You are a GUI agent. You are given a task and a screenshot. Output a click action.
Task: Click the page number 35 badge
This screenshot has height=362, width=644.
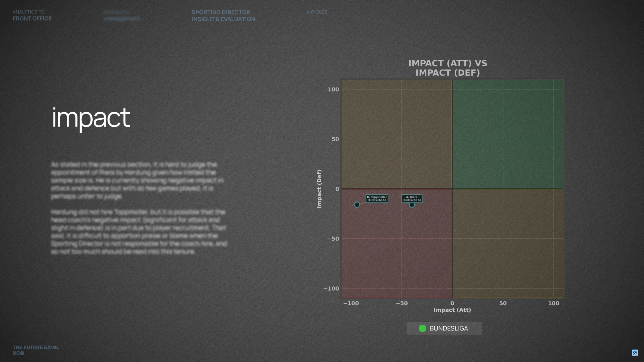click(x=635, y=353)
